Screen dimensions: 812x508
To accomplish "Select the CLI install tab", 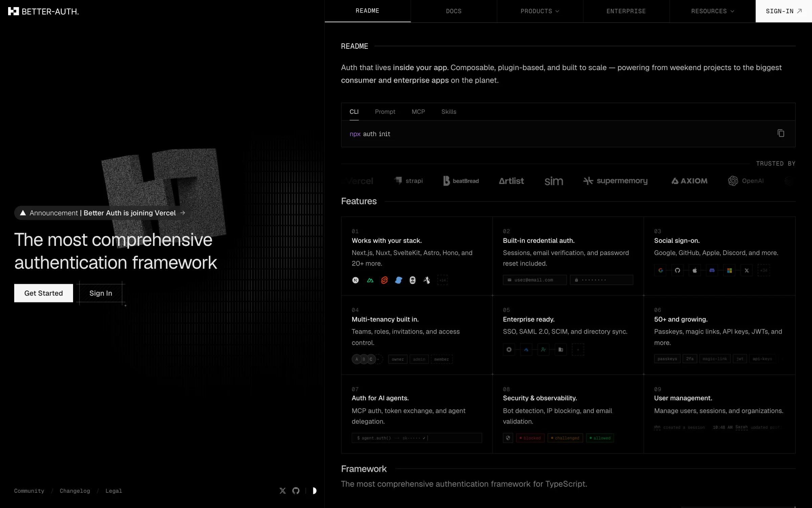I will pos(354,112).
